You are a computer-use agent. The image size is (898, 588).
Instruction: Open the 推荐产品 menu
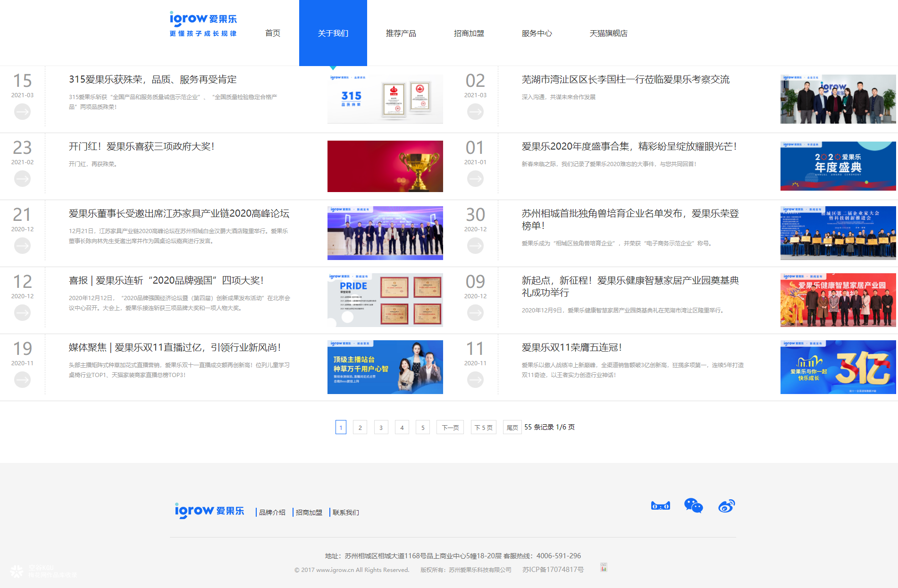point(401,33)
